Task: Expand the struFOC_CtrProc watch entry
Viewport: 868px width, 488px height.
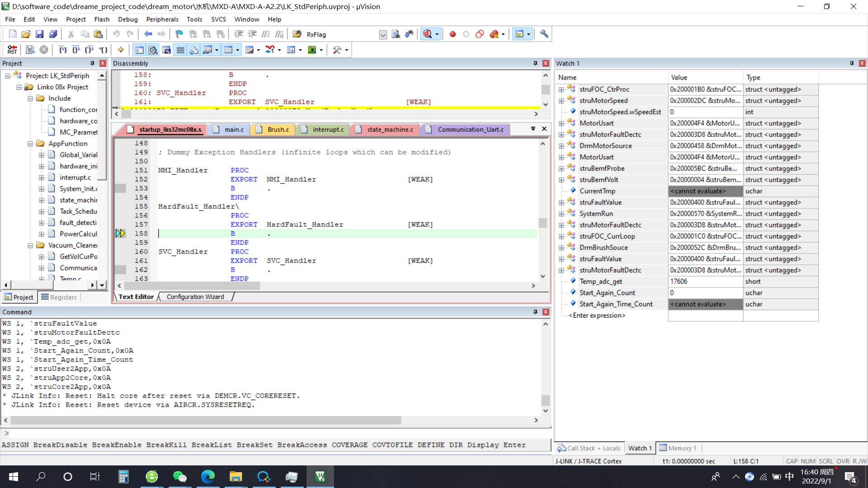Action: coord(561,89)
